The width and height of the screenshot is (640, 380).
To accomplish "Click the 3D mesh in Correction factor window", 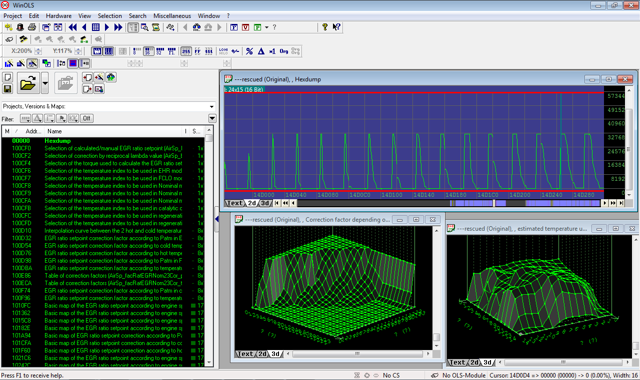I will pyautogui.click(x=333, y=286).
